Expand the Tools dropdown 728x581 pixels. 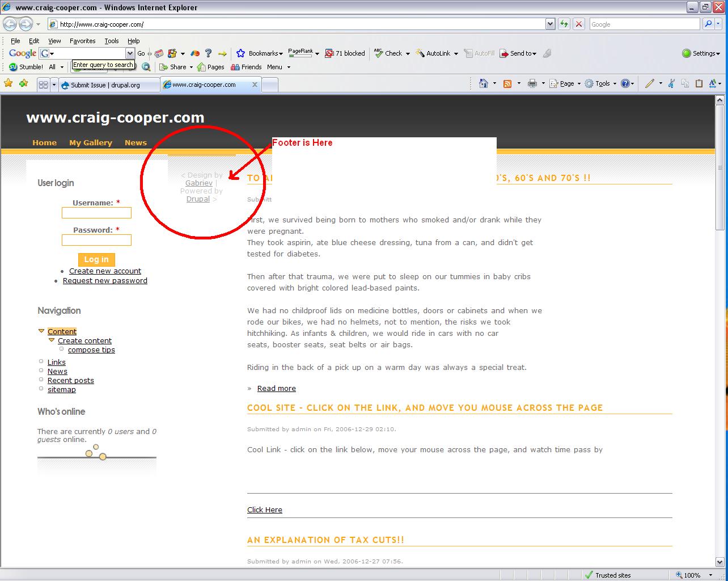600,83
